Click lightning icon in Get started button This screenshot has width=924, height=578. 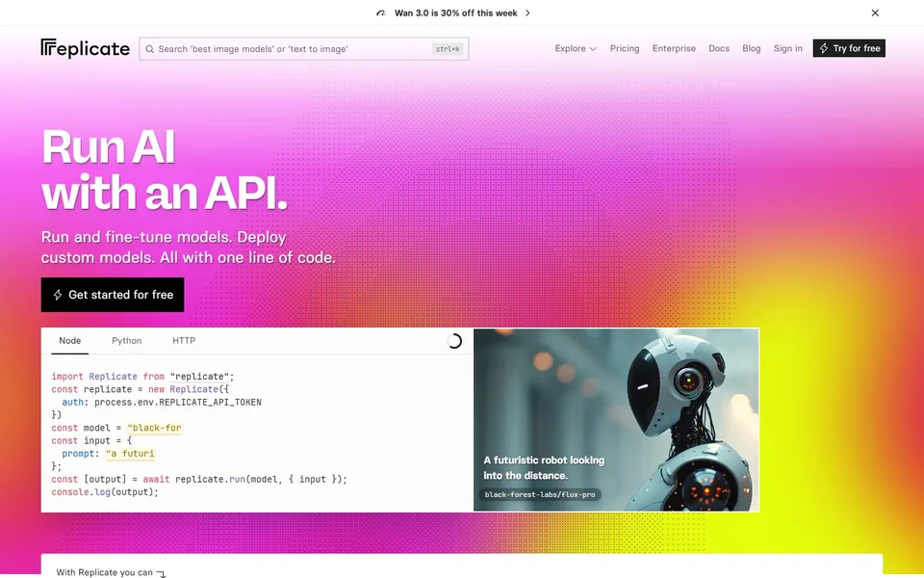(58, 295)
